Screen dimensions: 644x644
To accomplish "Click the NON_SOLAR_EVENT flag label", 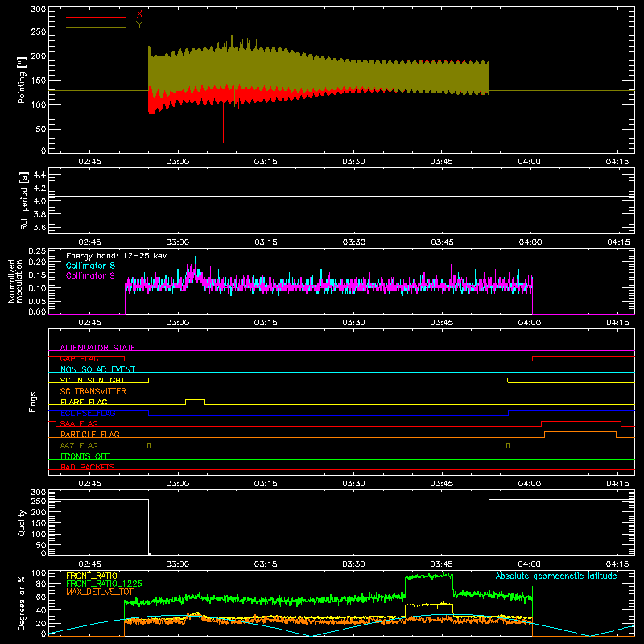I will 97,369.
